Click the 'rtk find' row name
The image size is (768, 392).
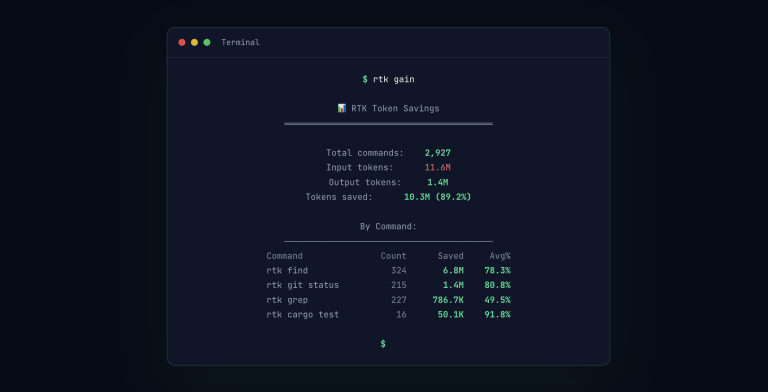[x=287, y=270]
